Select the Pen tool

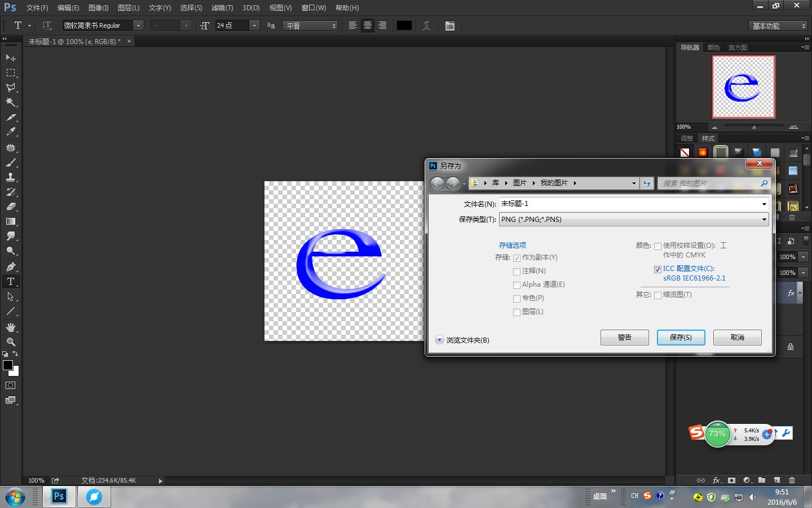coord(11,266)
